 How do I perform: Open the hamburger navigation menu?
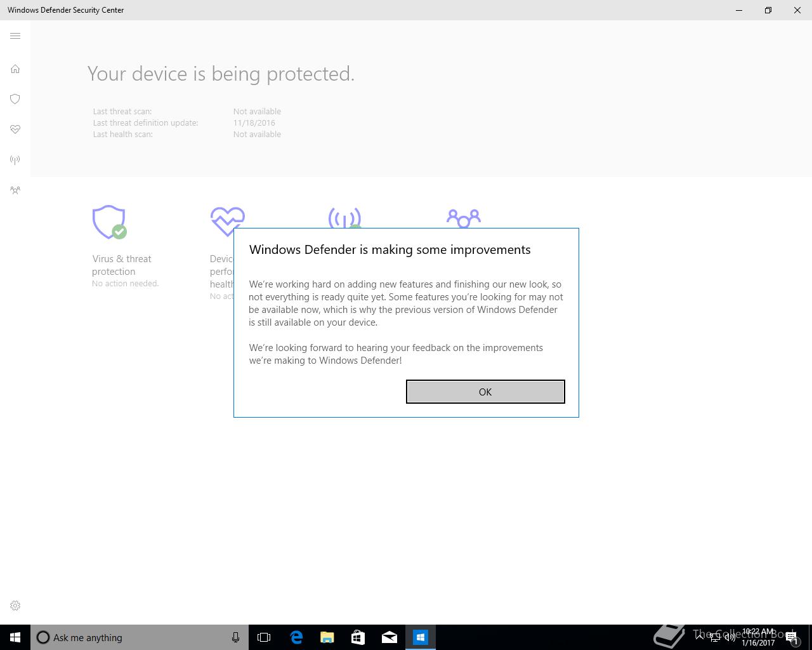(x=15, y=36)
